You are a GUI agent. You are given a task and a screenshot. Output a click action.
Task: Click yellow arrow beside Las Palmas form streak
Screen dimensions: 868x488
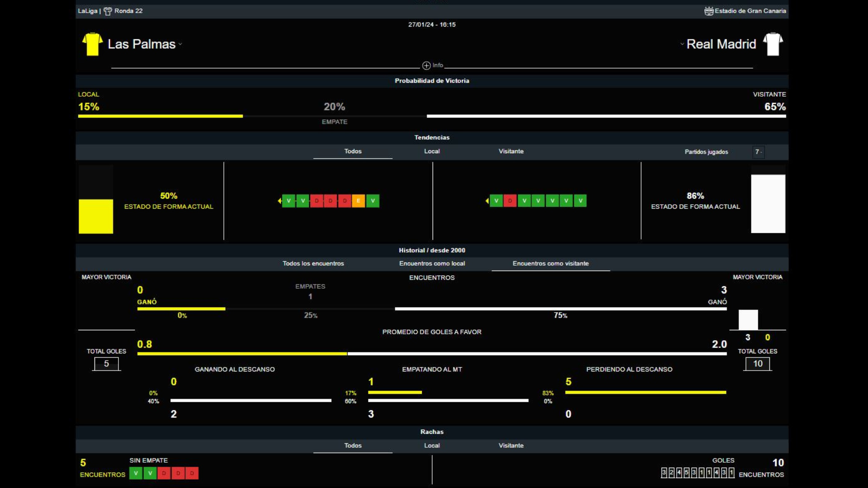click(x=279, y=201)
